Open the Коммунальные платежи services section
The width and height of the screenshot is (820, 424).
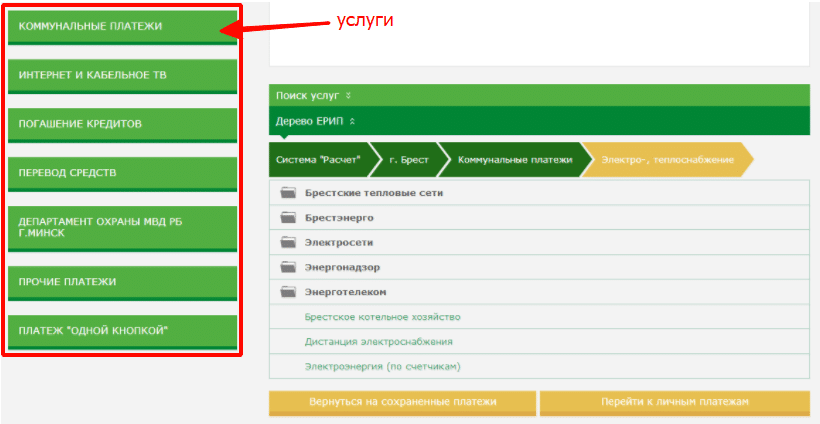click(122, 27)
